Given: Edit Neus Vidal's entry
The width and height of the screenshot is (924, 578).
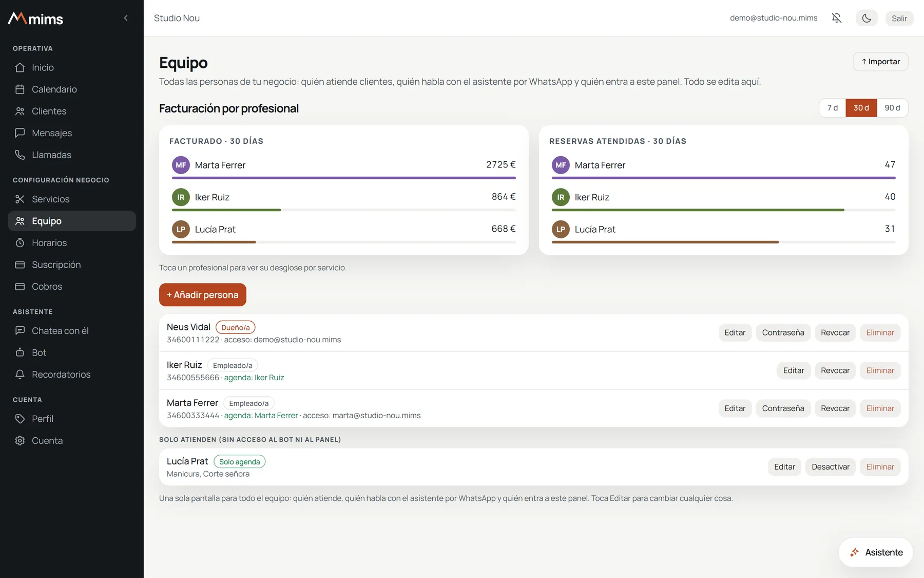Looking at the screenshot, I should click(735, 333).
